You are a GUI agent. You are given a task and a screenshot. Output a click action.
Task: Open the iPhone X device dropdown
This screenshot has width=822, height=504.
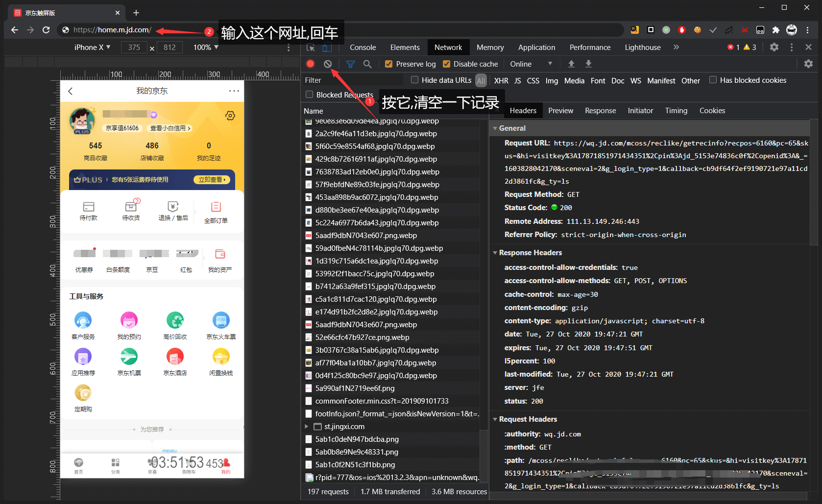(x=93, y=47)
